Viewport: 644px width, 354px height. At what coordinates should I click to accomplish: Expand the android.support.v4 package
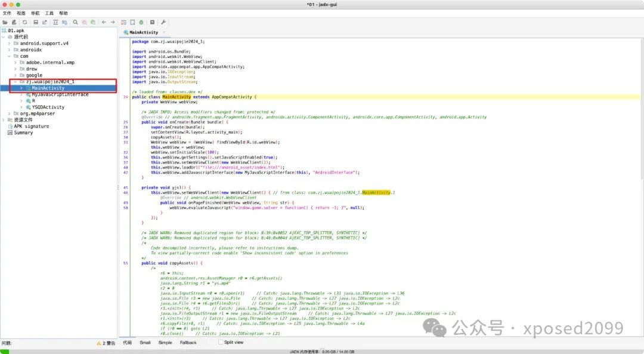[x=10, y=43]
